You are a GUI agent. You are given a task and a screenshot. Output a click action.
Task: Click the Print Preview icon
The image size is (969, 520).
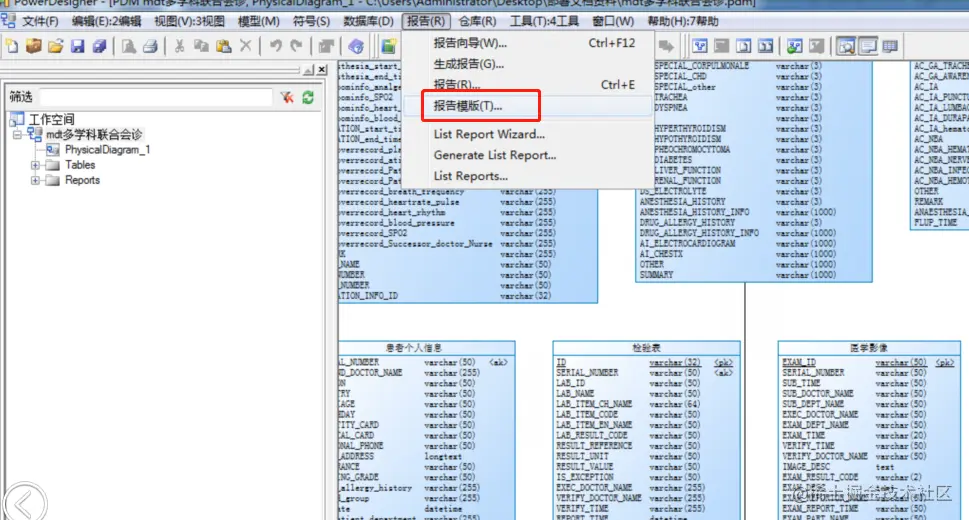point(129,46)
